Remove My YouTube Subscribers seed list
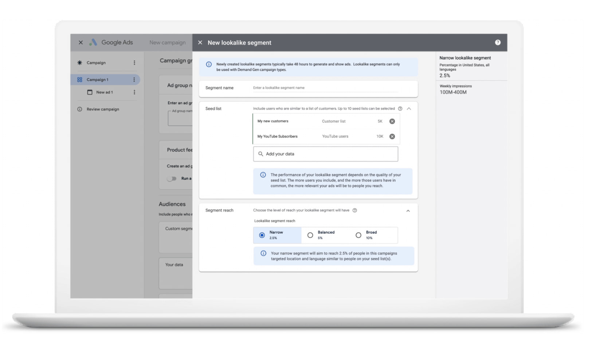596x364 pixels. coord(392,136)
